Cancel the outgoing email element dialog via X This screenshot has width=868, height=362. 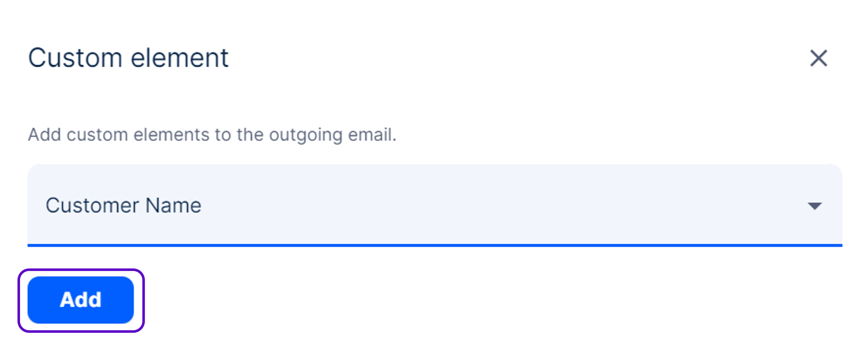click(818, 58)
